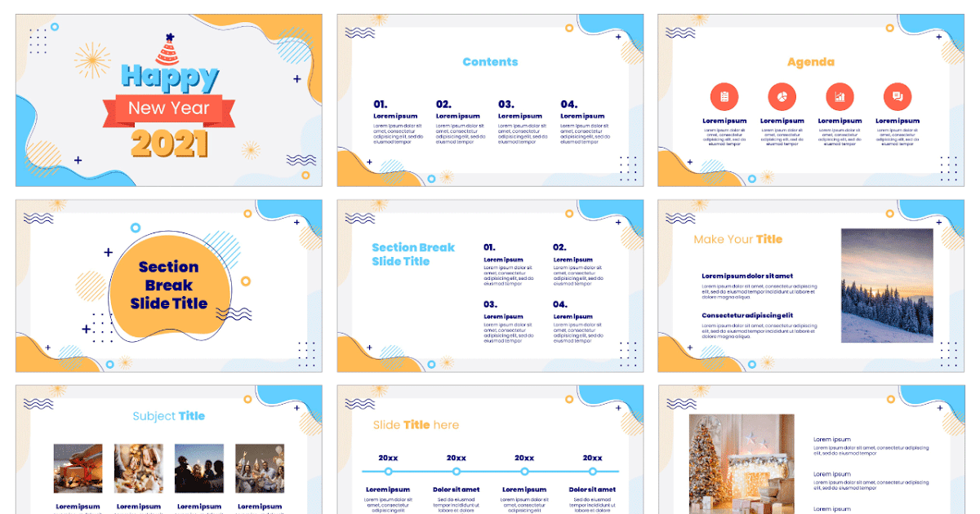The width and height of the screenshot is (980, 514).
Task: Click the Christmas tree and fireplace photo
Action: tap(742, 463)
